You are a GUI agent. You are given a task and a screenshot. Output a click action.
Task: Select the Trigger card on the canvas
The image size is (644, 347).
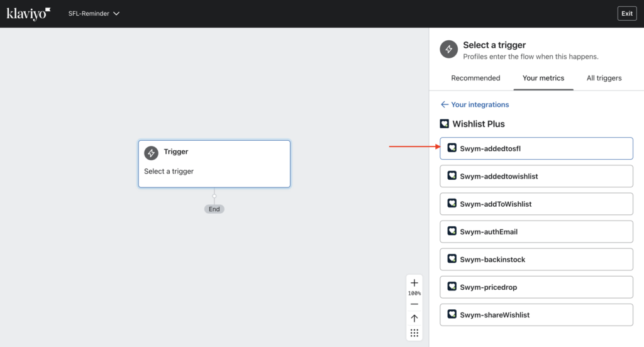tap(214, 164)
